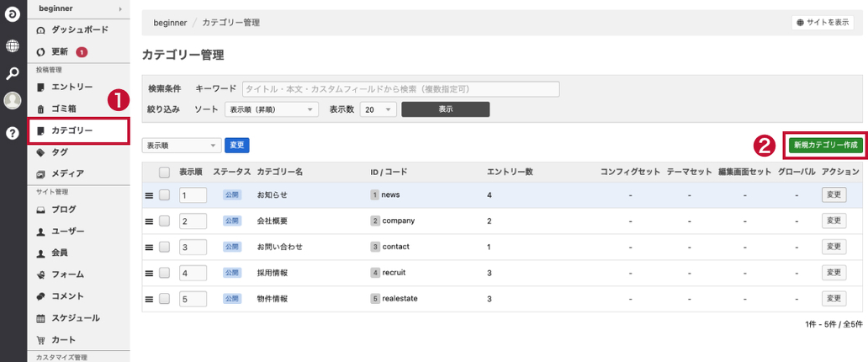This screenshot has height=362, width=868.
Task: Click the globe icon in the left rail
Action: [12, 46]
